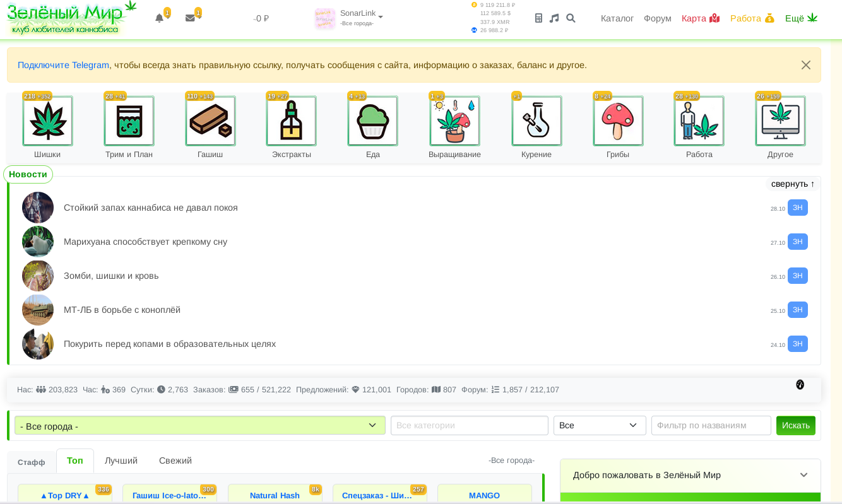This screenshot has width=842, height=504.
Task: Click the Еда cupcake category icon
Action: tap(372, 121)
